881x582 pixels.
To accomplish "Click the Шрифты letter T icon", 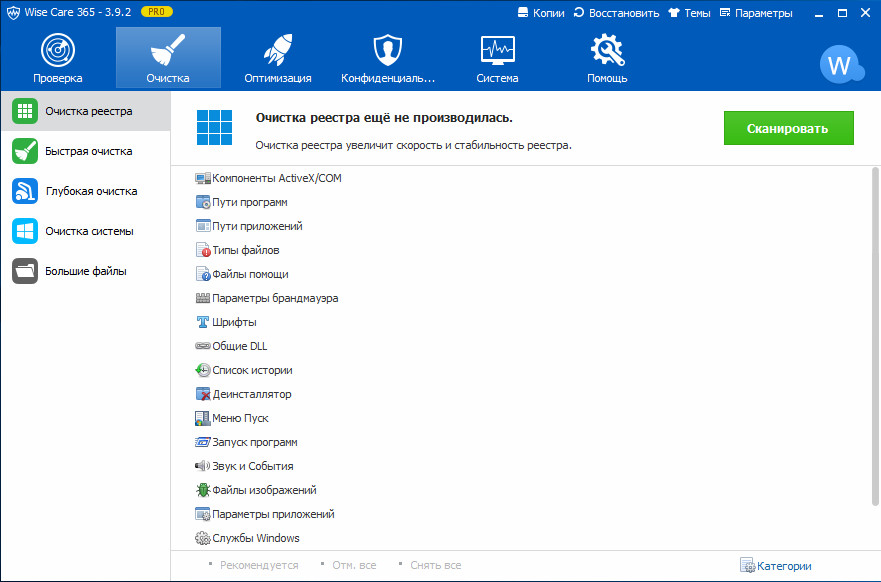I will click(202, 322).
